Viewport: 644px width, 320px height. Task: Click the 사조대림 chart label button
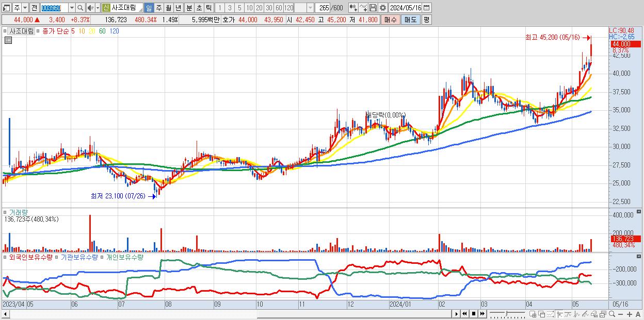pyautogui.click(x=21, y=31)
